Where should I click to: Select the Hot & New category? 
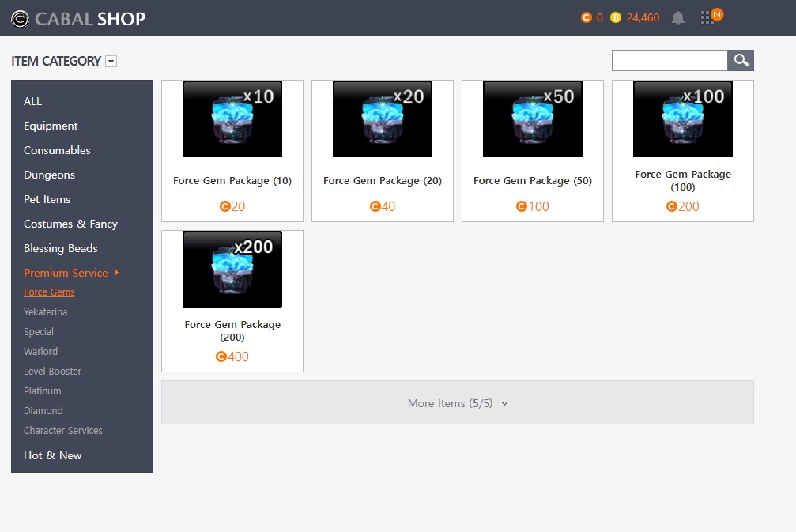tap(52, 455)
